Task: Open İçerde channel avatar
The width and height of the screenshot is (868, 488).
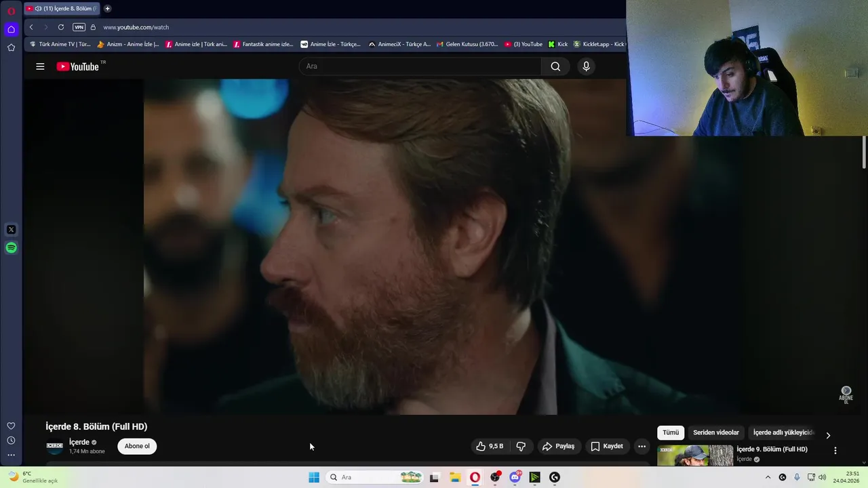Action: point(54,446)
